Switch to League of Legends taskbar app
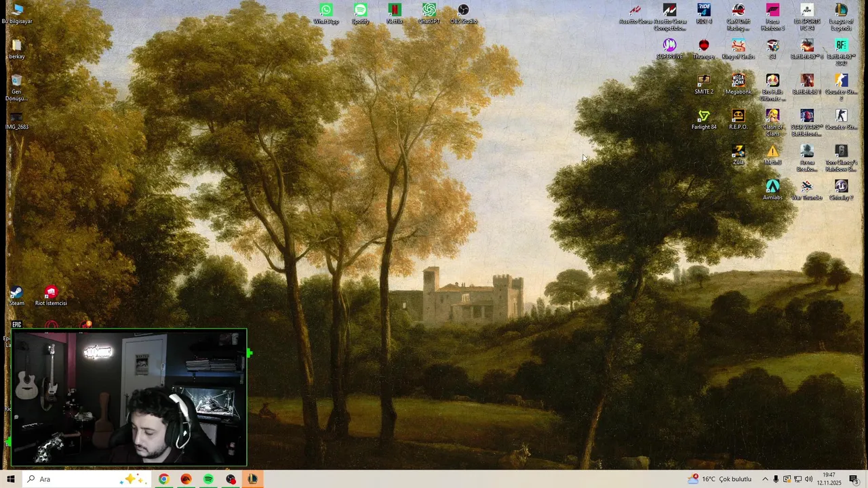 tap(252, 479)
